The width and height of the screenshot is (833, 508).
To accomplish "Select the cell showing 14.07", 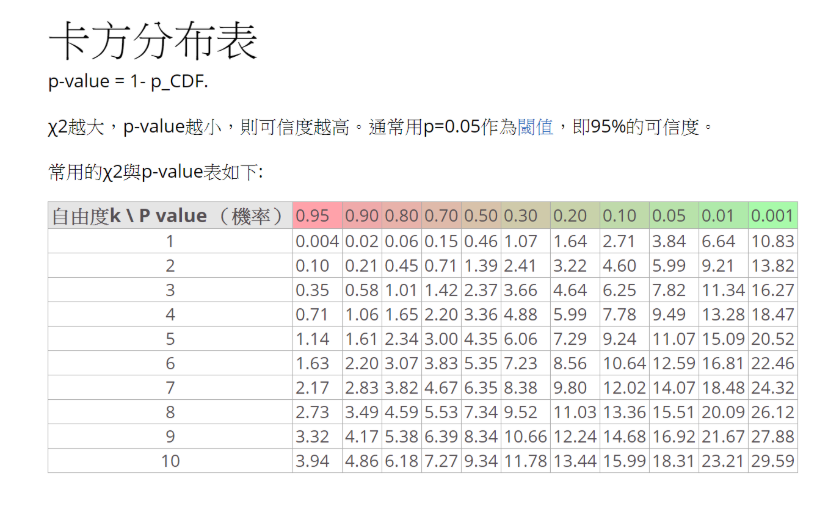I will (674, 388).
